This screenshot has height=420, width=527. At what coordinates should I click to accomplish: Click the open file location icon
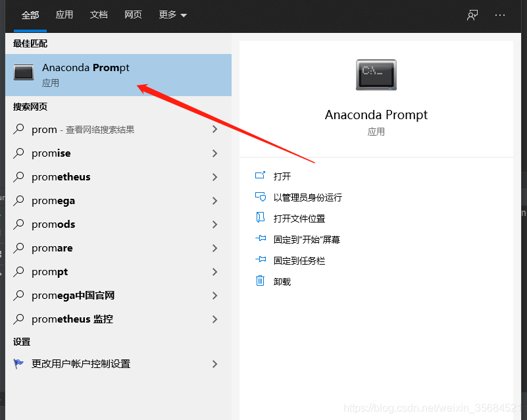point(261,217)
